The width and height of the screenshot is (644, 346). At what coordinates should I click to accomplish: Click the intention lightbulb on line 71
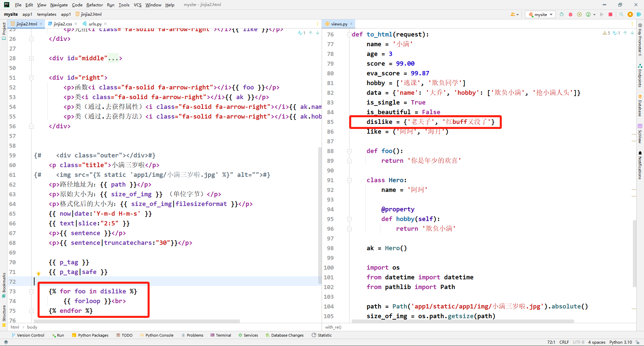39,273
